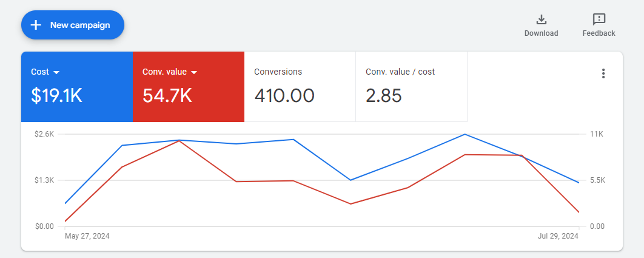
Task: Click the $1.3K axis label
Action: [44, 180]
